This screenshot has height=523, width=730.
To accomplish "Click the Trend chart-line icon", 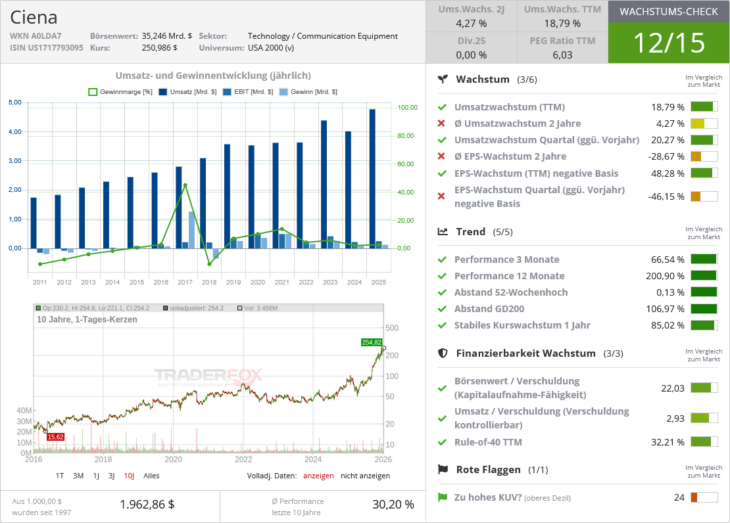I will point(443,232).
